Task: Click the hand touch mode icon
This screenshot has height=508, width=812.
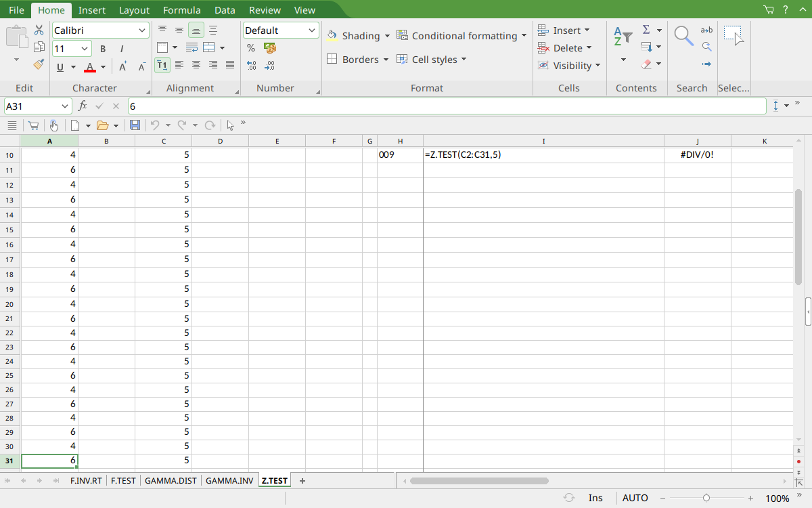Action: pyautogui.click(x=54, y=125)
